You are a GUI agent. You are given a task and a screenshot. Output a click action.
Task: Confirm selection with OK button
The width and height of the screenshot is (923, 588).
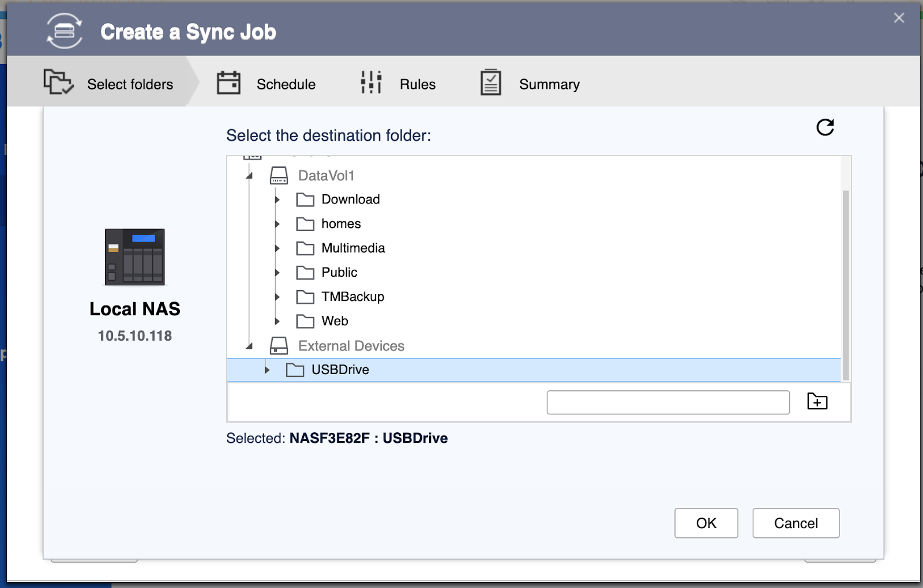(706, 523)
